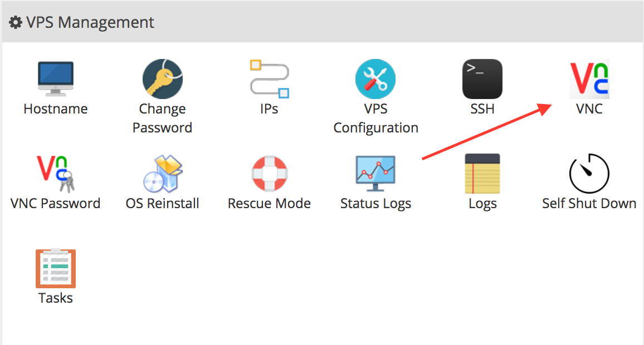Image resolution: width=644 pixels, height=345 pixels.
Task: Click the "Self Shut Down" text label
Action: click(x=589, y=204)
